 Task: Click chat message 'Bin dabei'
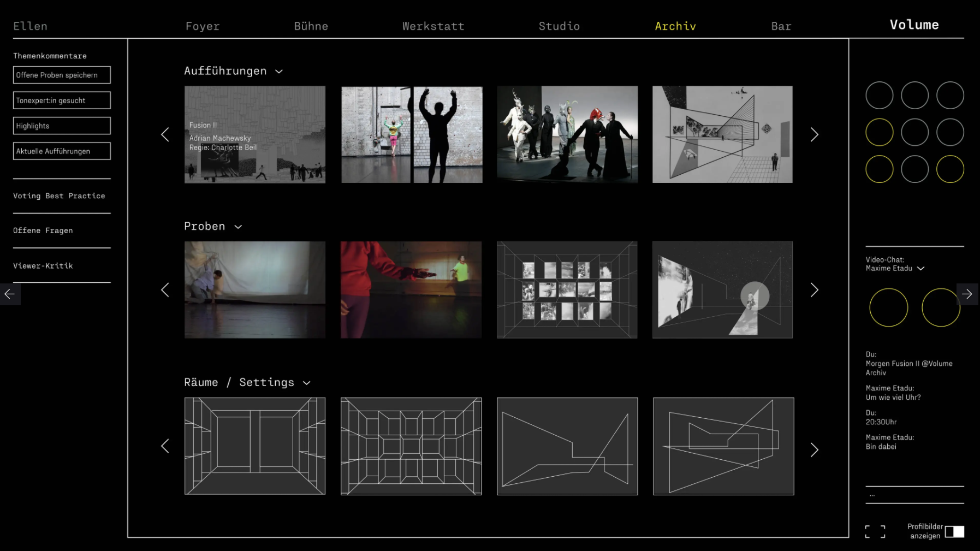[x=881, y=447]
